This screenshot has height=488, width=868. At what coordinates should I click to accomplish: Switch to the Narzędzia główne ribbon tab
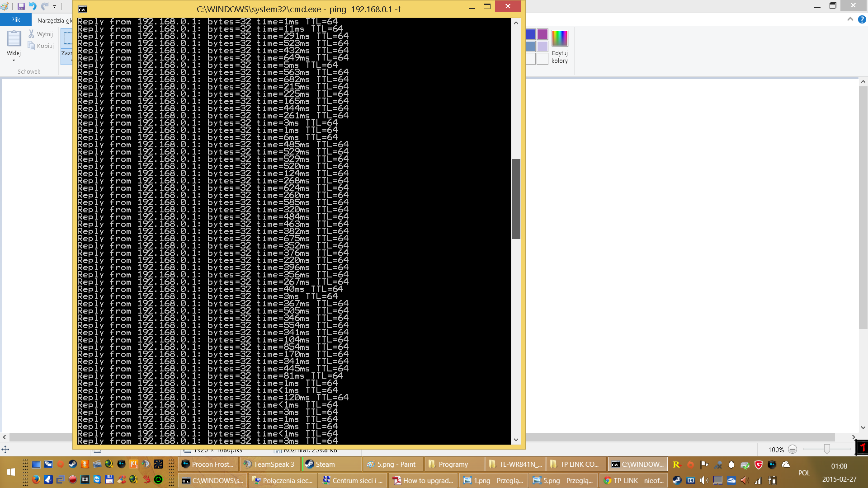coord(54,20)
